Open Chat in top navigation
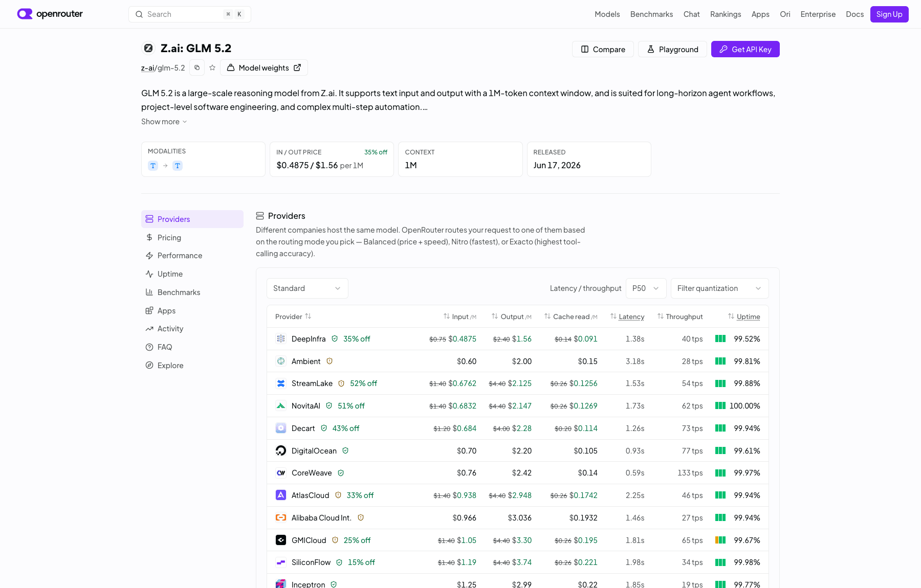 (x=691, y=14)
